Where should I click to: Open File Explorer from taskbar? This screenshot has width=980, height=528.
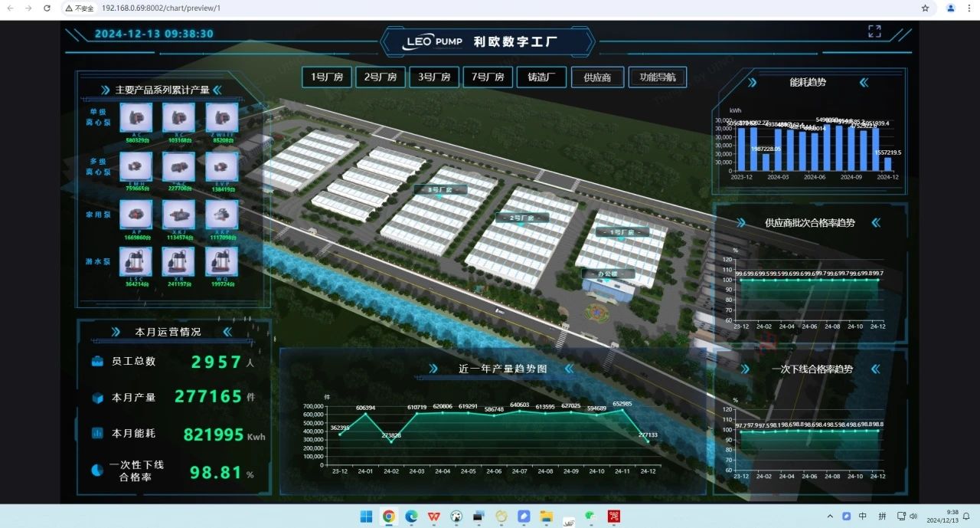[547, 516]
